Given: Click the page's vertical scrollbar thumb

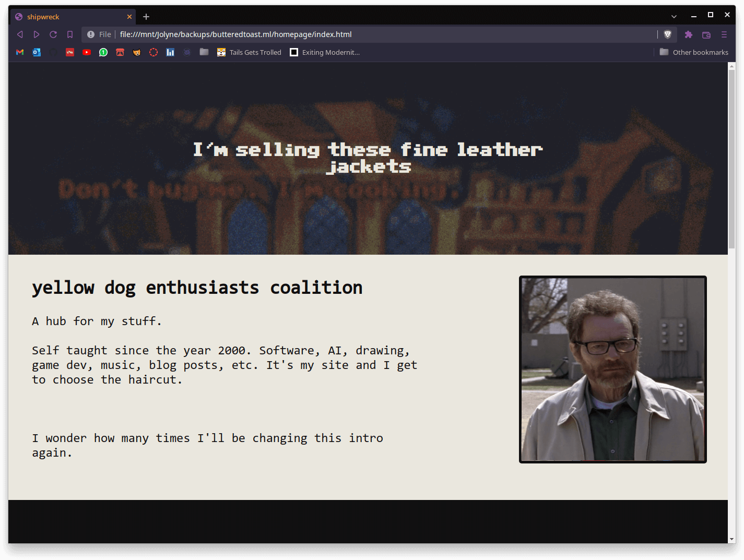Looking at the screenshot, I should click(731, 157).
